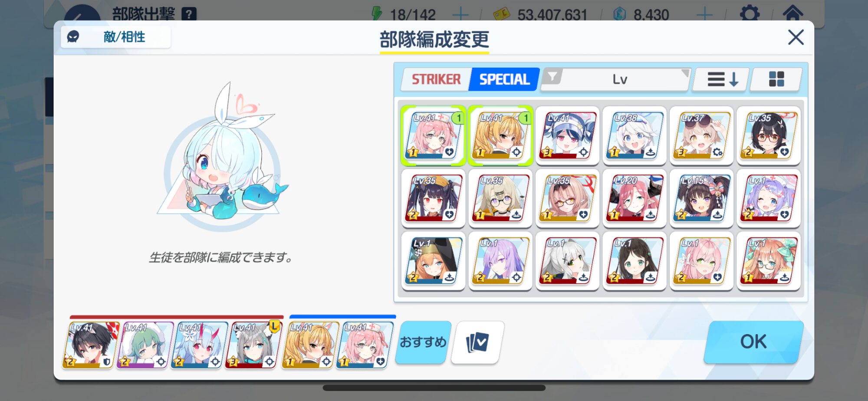
Task: Add more stamina with the plus icon
Action: [x=460, y=15]
